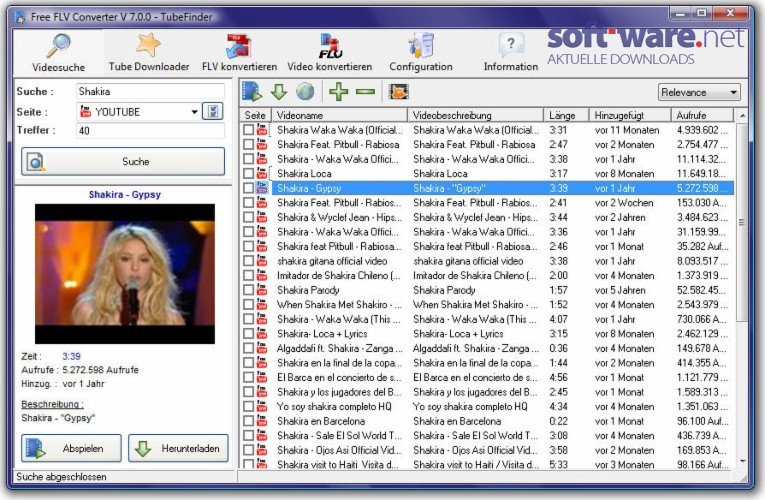Open the Configuration tab
765x500 pixels.
(421, 53)
